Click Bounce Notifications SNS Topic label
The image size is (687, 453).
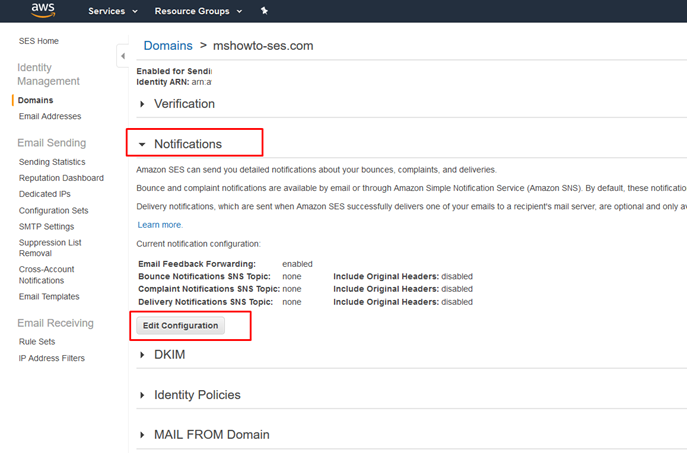click(204, 276)
